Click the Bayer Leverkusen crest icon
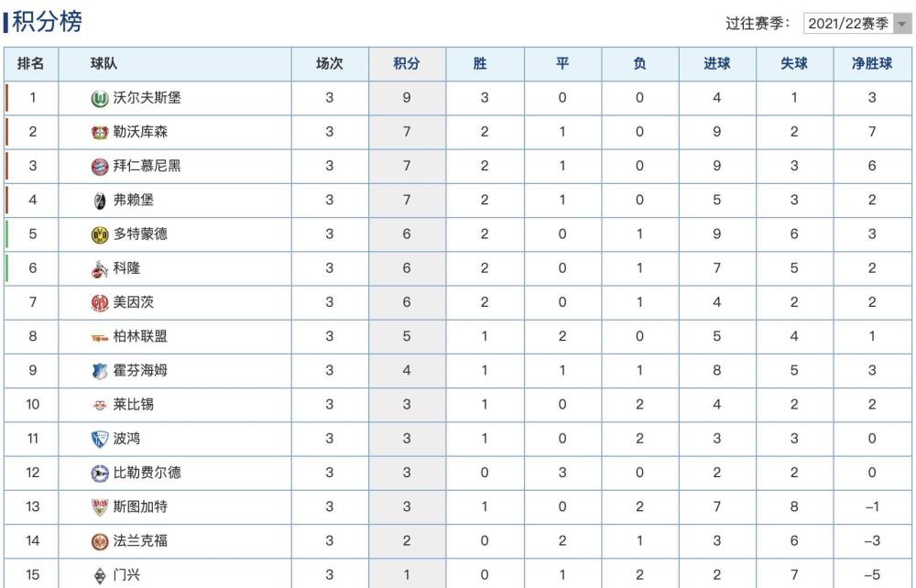The height and width of the screenshot is (588, 916). (x=100, y=133)
